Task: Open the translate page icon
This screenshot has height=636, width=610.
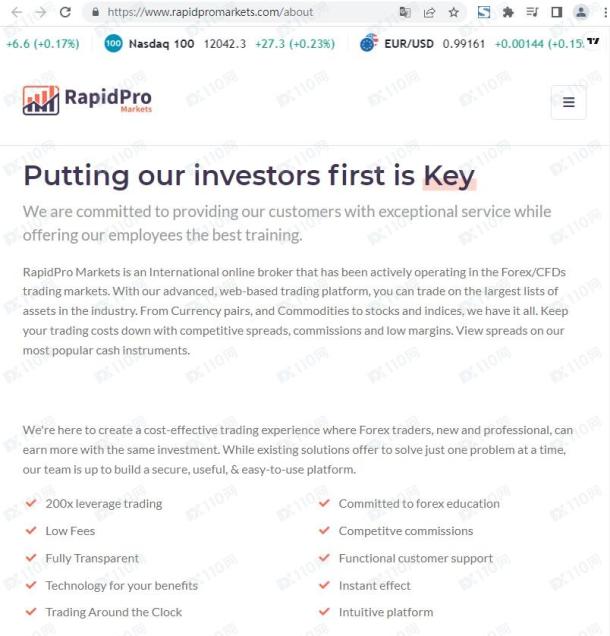Action: 405,13
